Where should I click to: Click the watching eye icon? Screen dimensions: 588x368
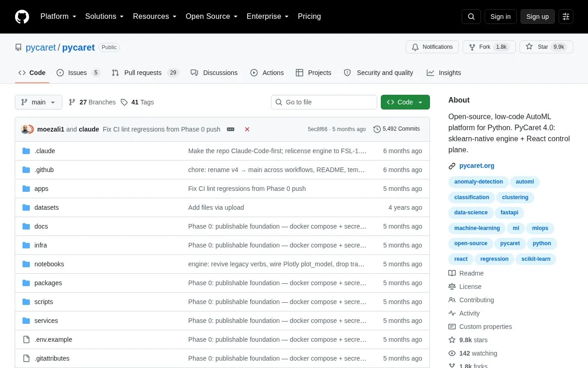point(452,353)
